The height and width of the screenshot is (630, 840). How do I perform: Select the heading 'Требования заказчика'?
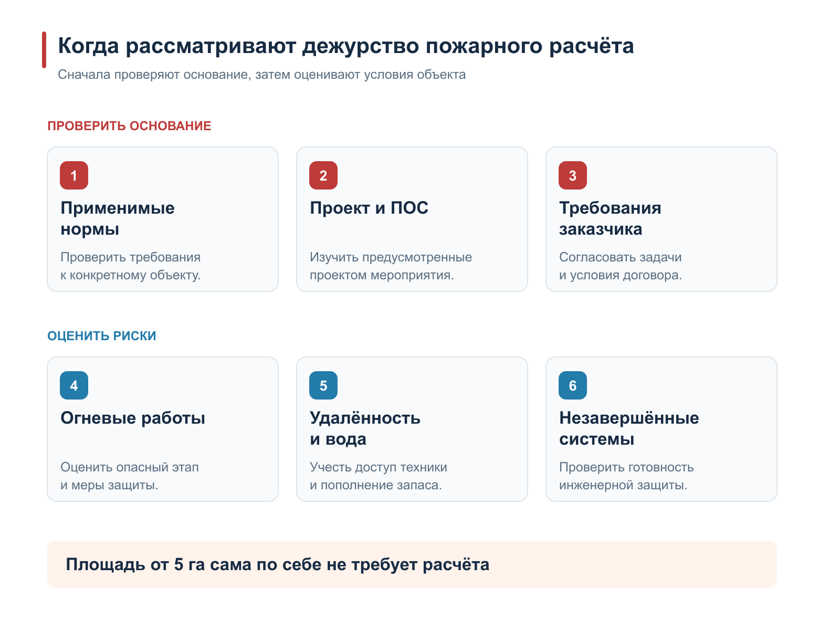(x=610, y=218)
